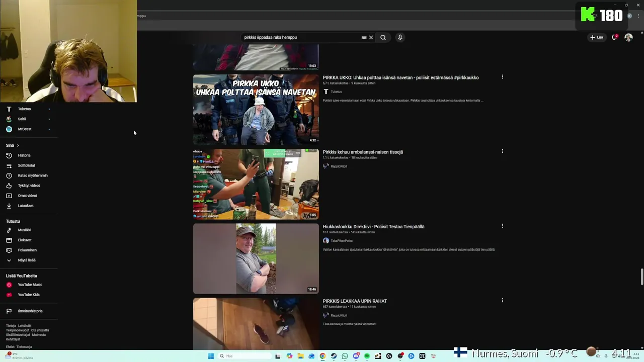Open Spotify from the taskbar
Screen dimensions: 644x362
(367, 356)
